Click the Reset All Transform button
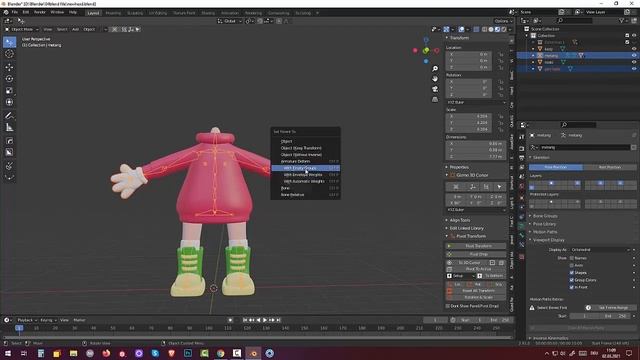The image size is (640, 360). (476, 291)
